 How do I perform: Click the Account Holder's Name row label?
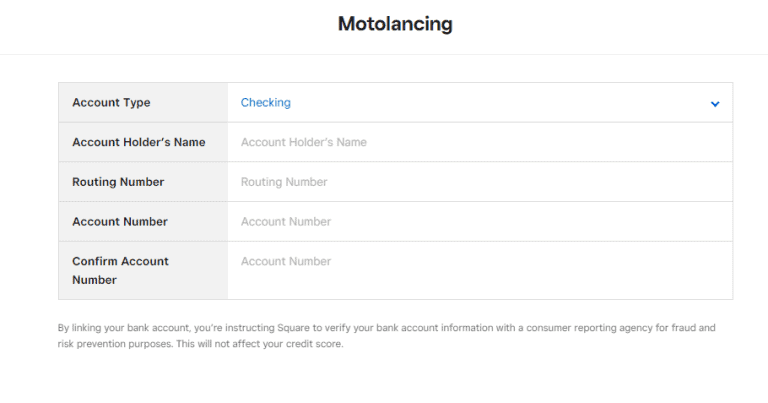click(x=138, y=142)
